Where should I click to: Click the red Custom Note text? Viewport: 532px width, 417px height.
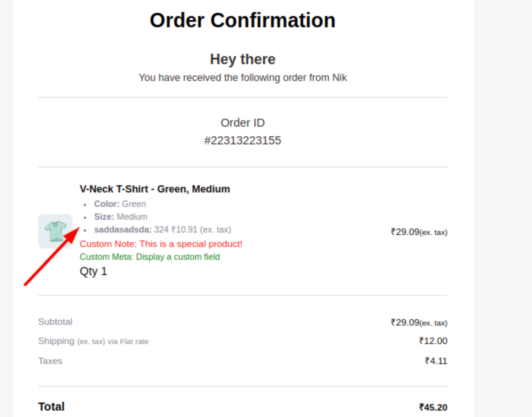[161, 244]
